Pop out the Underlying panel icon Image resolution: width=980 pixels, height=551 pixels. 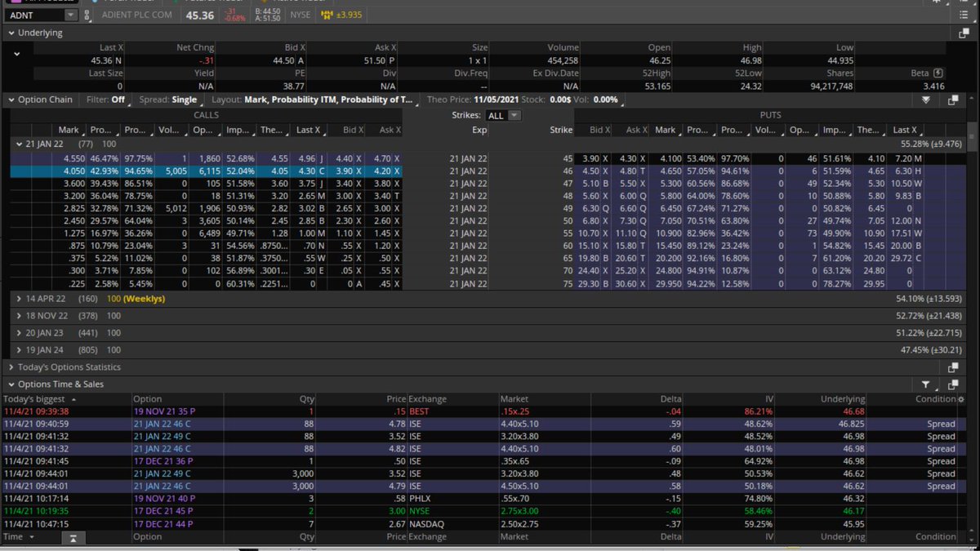tap(964, 33)
